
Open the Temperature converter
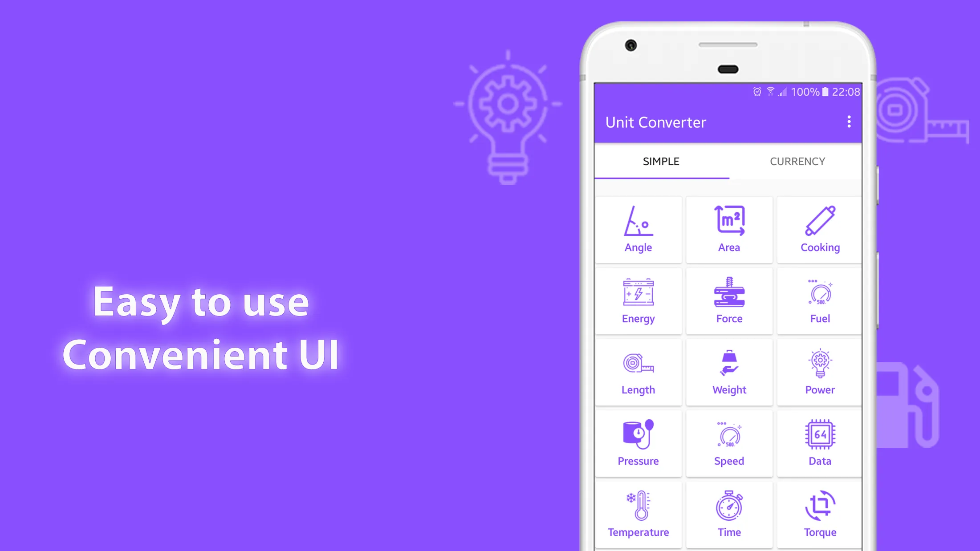(x=638, y=512)
